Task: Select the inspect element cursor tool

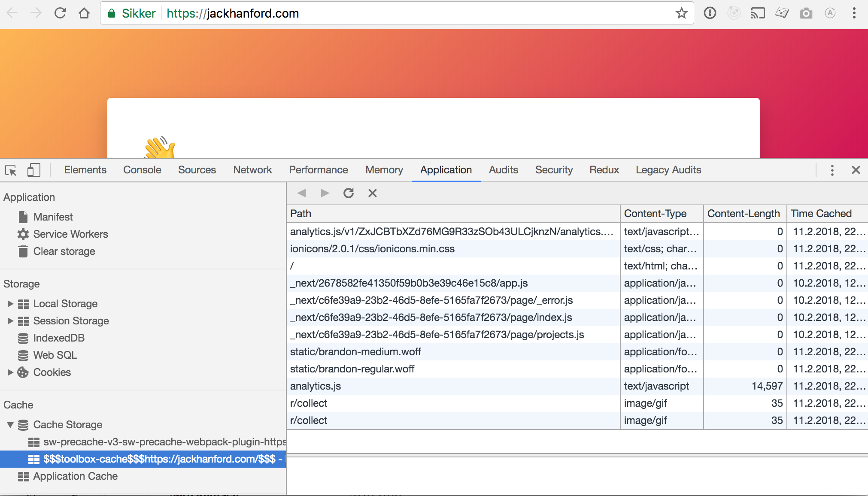Action: coord(11,170)
